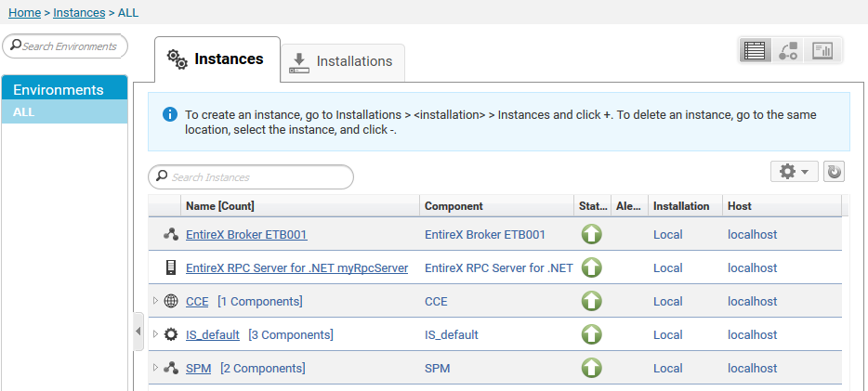Click localhost in SPM row
The width and height of the screenshot is (868, 391).
[x=753, y=368]
